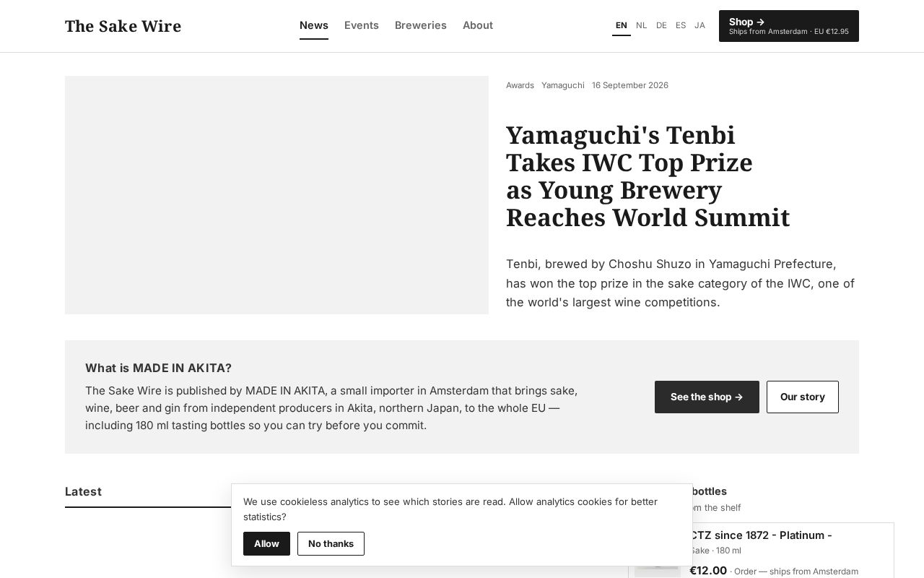
Task: Change site language to ES
Action: (x=681, y=25)
